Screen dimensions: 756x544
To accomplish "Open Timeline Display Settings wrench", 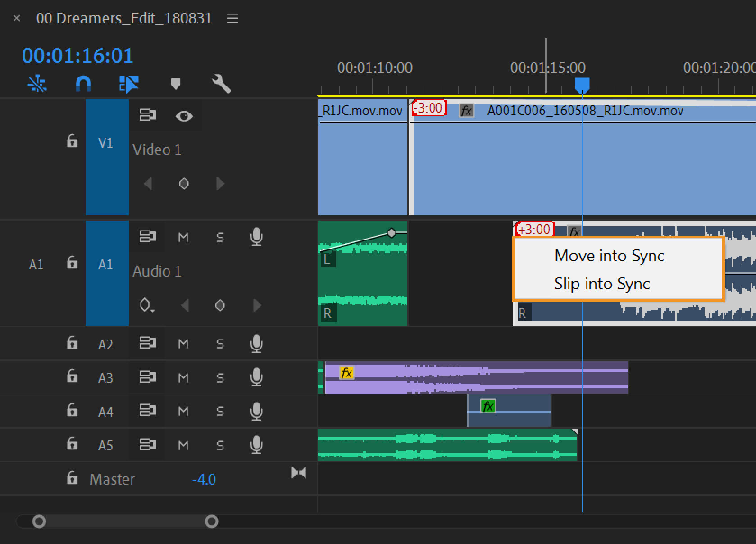I will [221, 84].
